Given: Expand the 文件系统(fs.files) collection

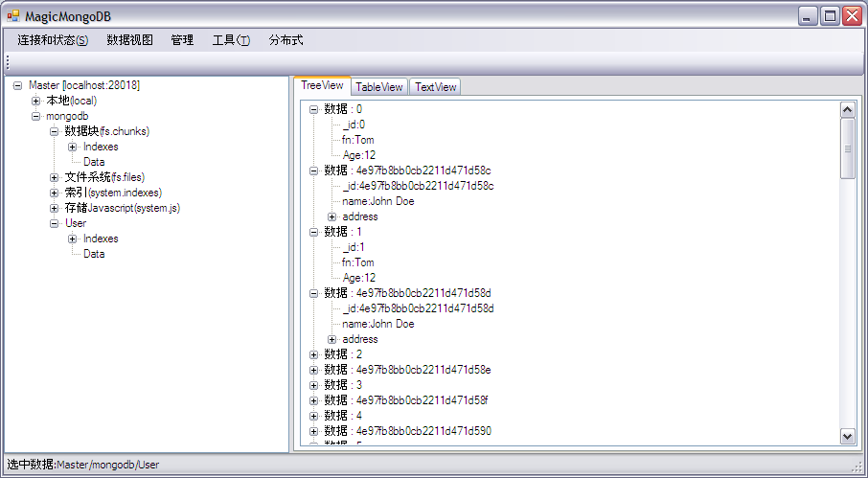Looking at the screenshot, I should [54, 177].
